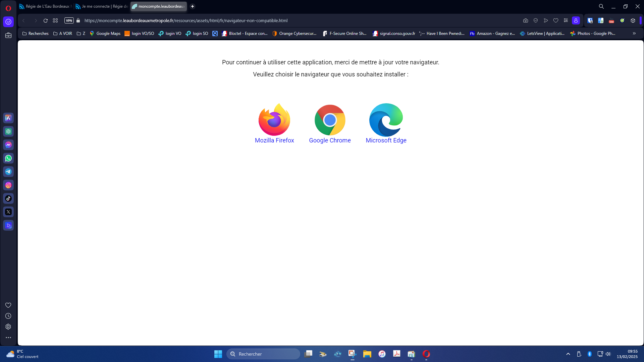Open Adobe Acrobat from taskbar
Viewport: 644px width, 362px height.
click(x=397, y=354)
